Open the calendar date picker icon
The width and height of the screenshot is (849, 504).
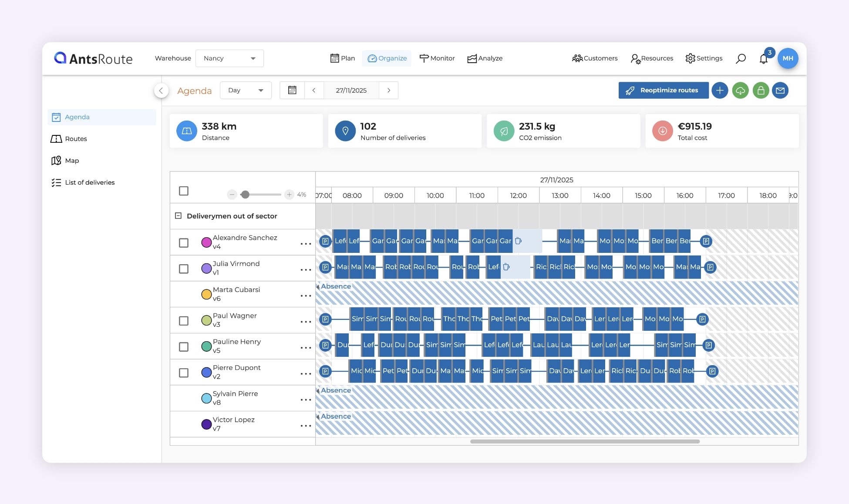point(292,90)
